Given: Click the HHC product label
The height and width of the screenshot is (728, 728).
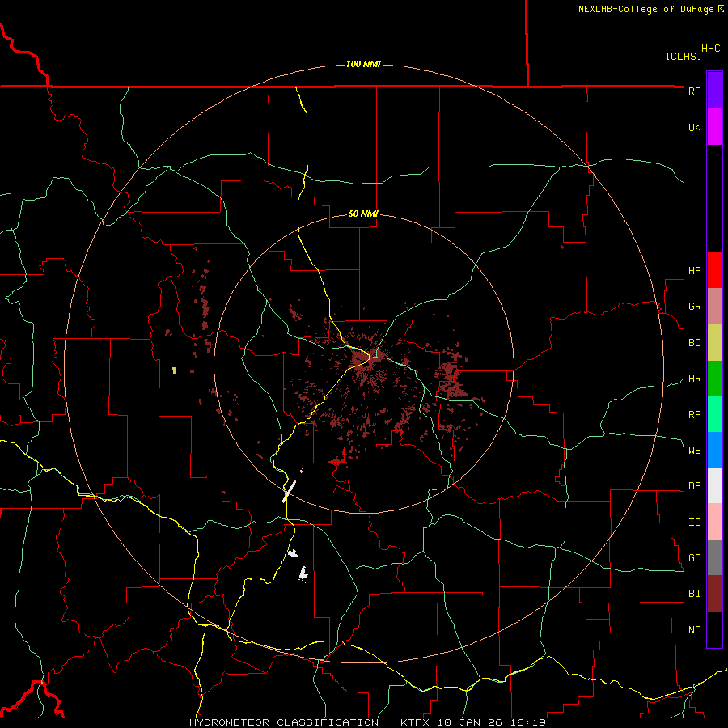Looking at the screenshot, I should click(711, 49).
